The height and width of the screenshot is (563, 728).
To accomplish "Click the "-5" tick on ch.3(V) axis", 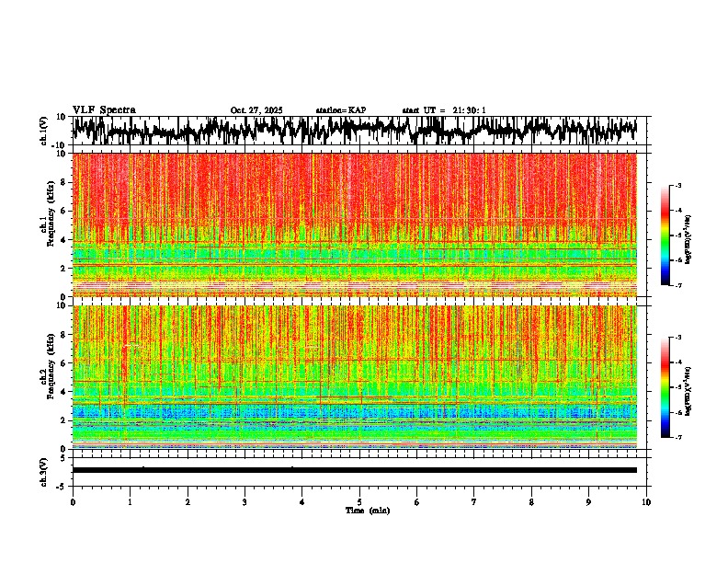I will (63, 487).
